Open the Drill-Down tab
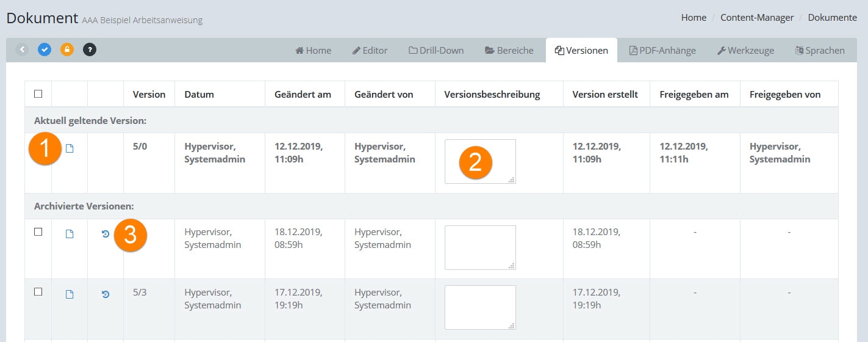This screenshot has height=342, width=868. pos(436,51)
